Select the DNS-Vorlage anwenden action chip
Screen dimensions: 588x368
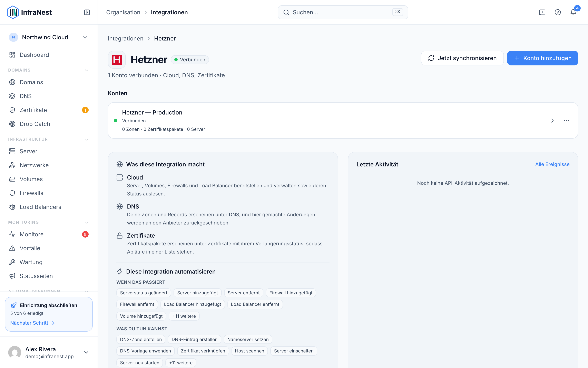(146, 351)
